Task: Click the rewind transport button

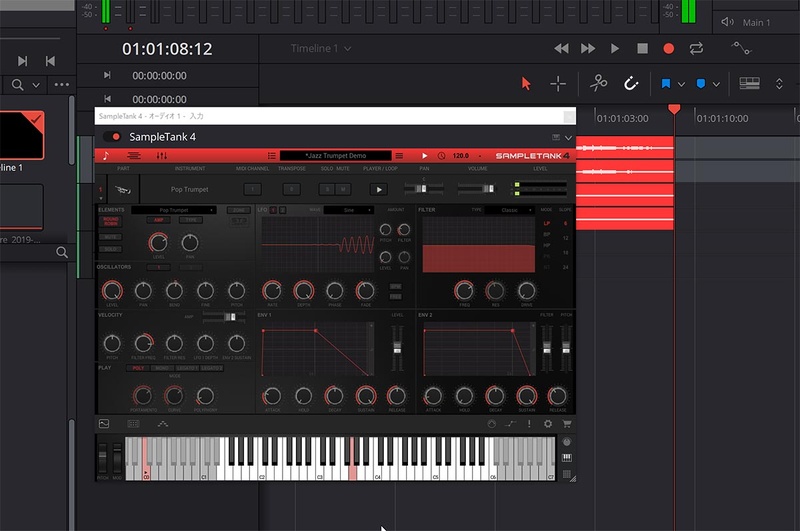Action: pos(561,48)
